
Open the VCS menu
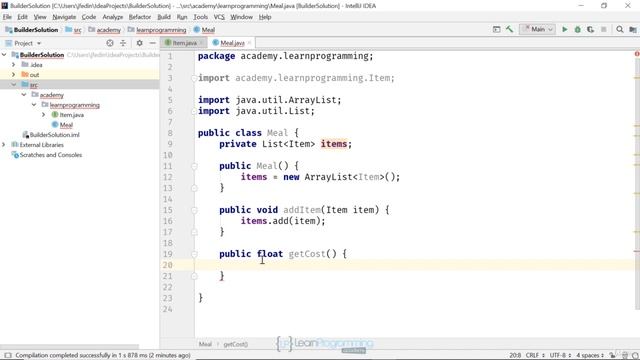click(219, 17)
